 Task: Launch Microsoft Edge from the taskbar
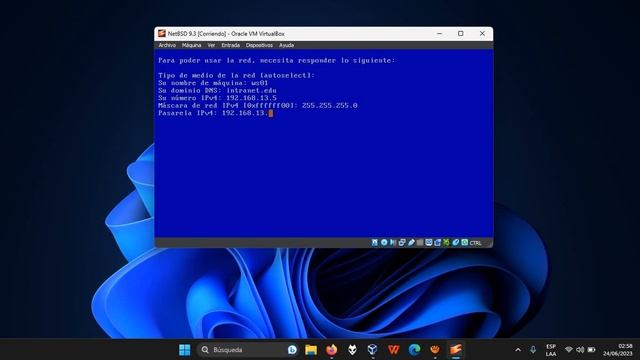pos(414,350)
